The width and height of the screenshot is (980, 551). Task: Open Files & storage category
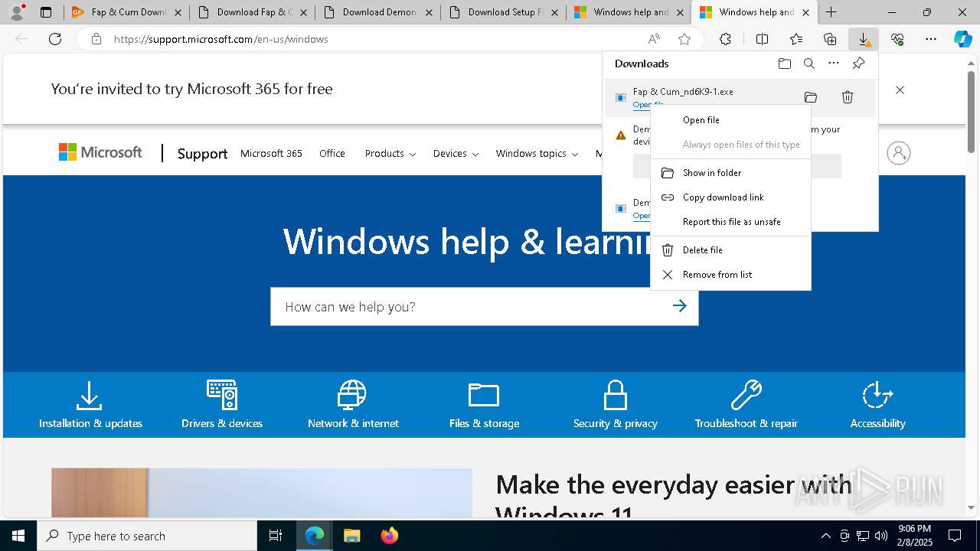pos(484,405)
